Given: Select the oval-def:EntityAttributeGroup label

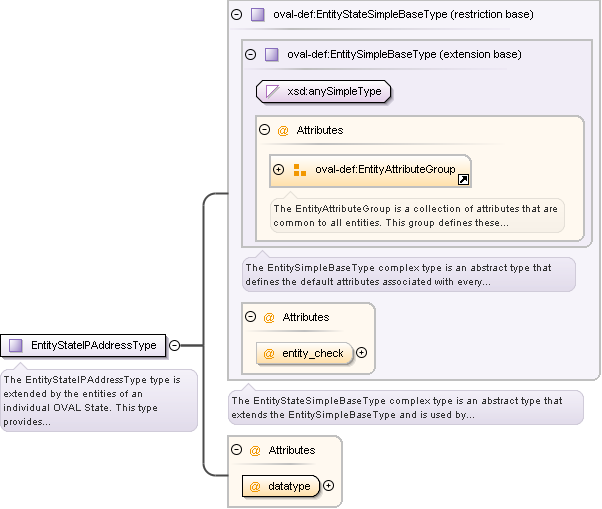Looking at the screenshot, I should pyautogui.click(x=385, y=170).
